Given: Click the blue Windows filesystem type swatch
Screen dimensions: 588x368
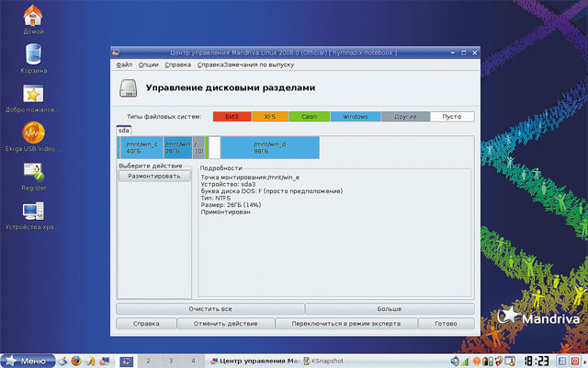Looking at the screenshot, I should click(356, 117).
